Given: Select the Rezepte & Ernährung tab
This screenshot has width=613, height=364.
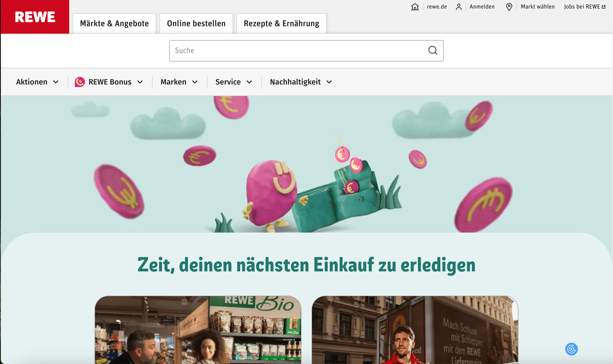Looking at the screenshot, I should click(x=281, y=23).
